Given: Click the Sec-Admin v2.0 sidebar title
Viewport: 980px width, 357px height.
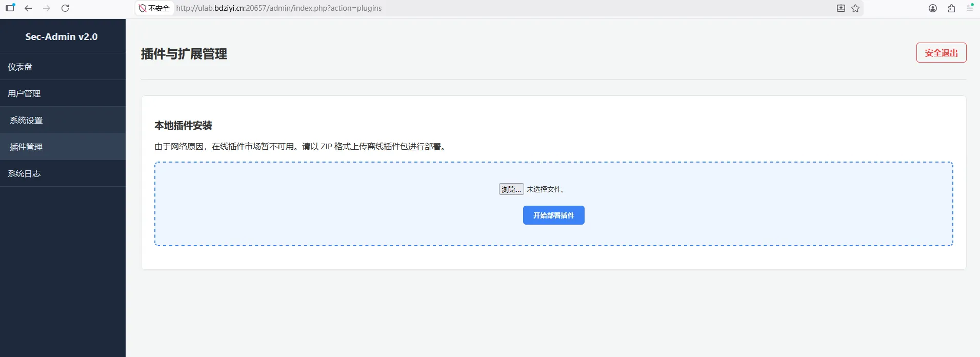Looking at the screenshot, I should point(62,37).
